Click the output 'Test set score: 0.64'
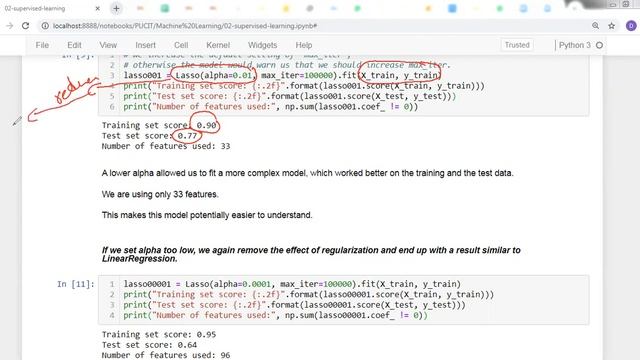The height and width of the screenshot is (360, 640). (x=149, y=345)
